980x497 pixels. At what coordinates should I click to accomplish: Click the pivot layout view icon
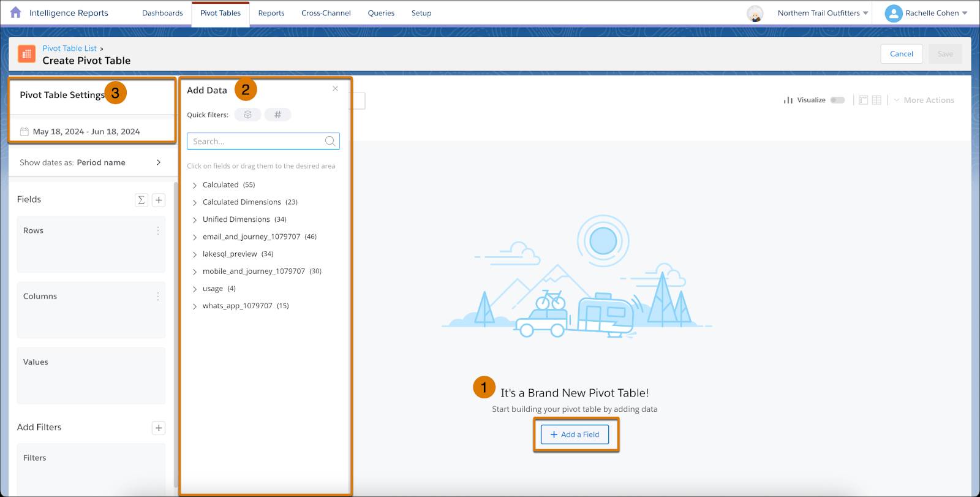pos(863,100)
